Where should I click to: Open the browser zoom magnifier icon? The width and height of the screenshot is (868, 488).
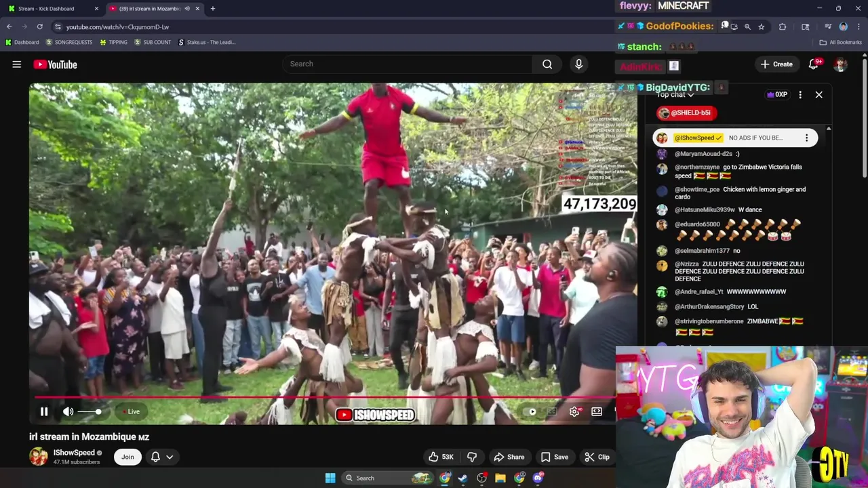pos(747,26)
